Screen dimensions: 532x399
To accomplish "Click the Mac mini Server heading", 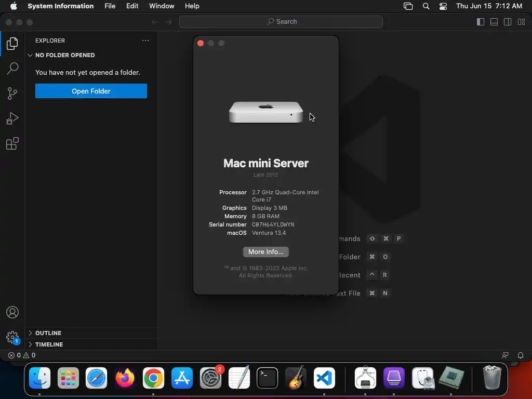I will pyautogui.click(x=266, y=163).
